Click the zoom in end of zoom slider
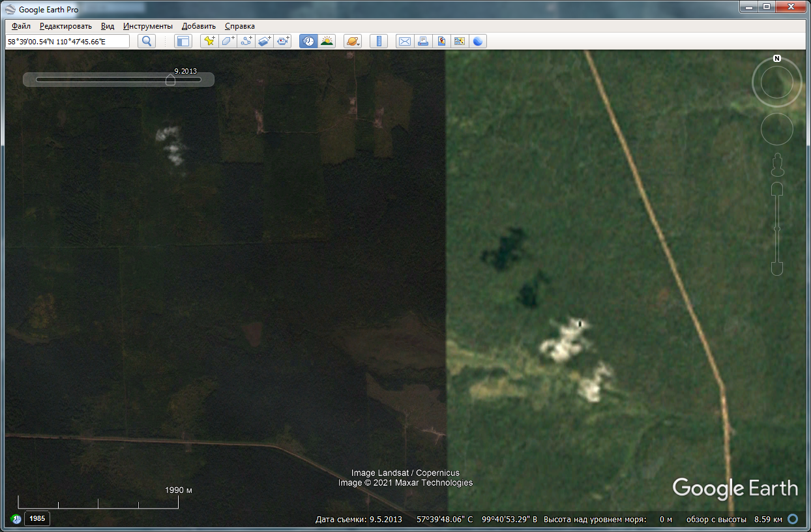The width and height of the screenshot is (811, 532). pos(777,189)
